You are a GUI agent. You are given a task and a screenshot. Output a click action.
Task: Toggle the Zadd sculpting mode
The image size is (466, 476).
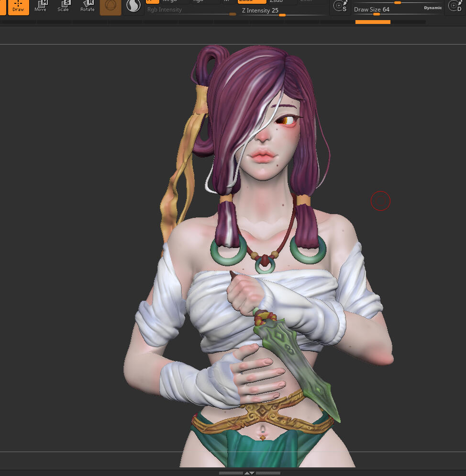pyautogui.click(x=252, y=1)
